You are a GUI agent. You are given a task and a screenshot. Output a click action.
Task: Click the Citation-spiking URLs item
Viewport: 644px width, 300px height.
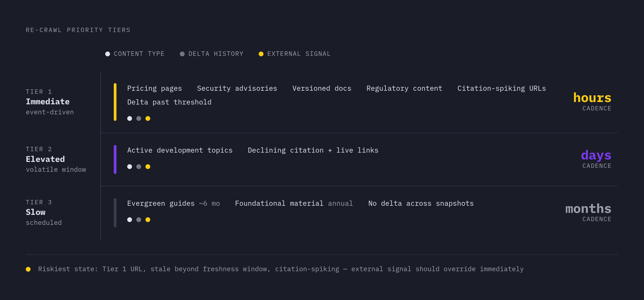pyautogui.click(x=501, y=89)
